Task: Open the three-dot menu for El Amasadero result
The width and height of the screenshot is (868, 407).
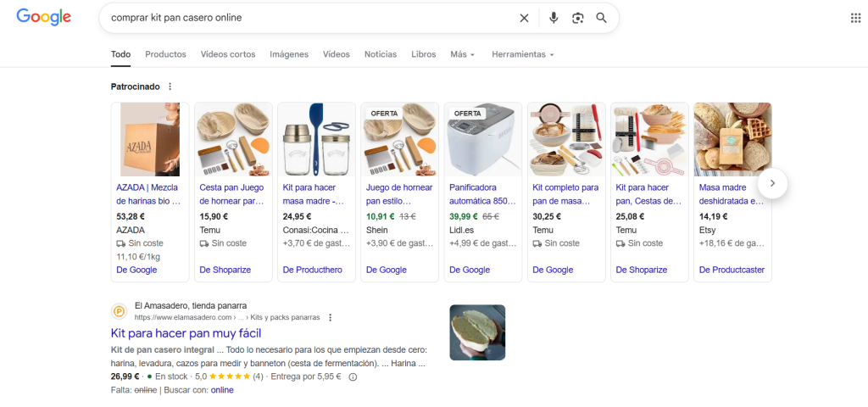Action: (331, 318)
